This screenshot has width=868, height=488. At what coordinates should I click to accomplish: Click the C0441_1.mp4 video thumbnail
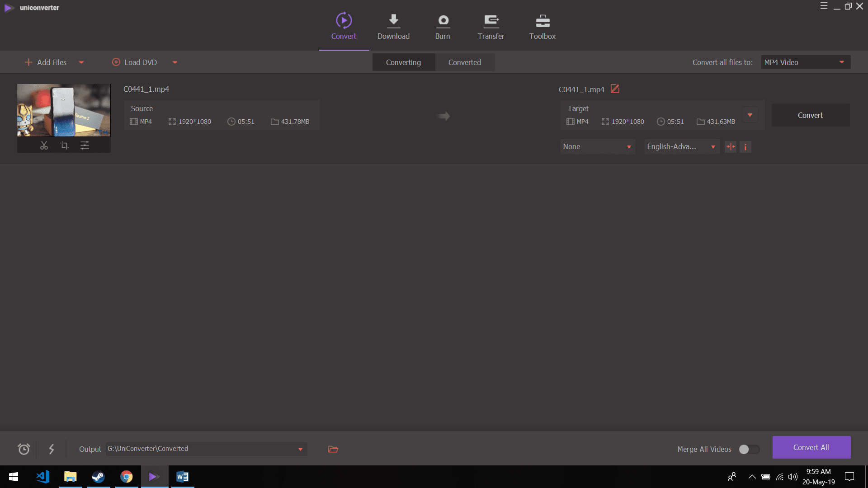[64, 110]
